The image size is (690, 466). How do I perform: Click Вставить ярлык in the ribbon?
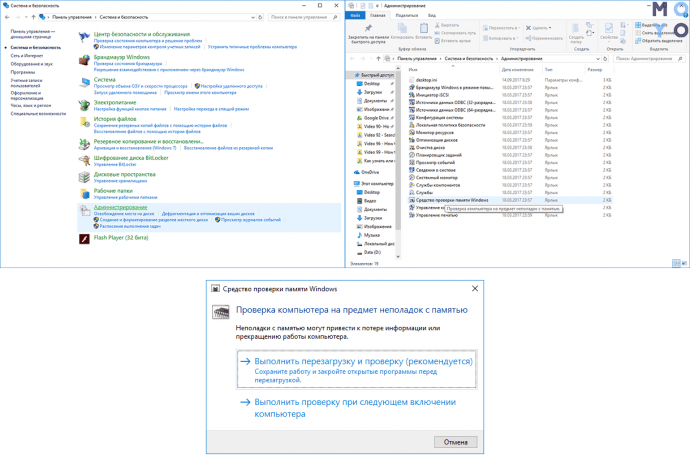[452, 40]
